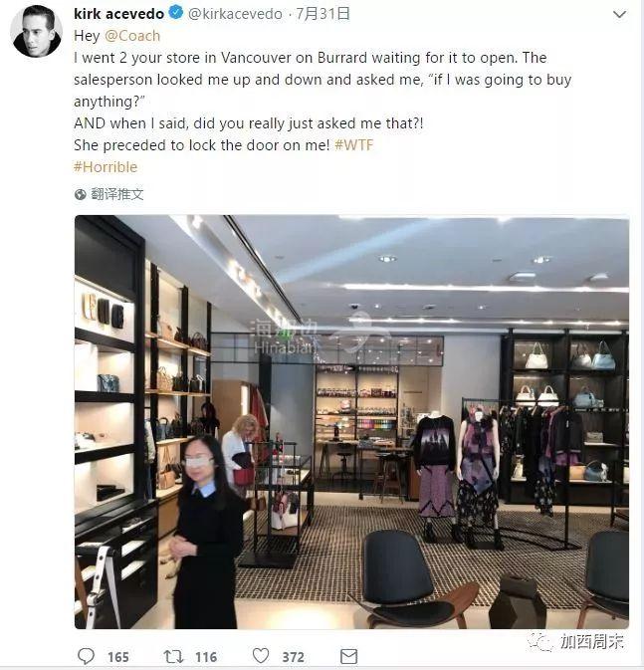The height and width of the screenshot is (670, 644).
Task: Expand the tweet options chevron
Action: [x=619, y=15]
